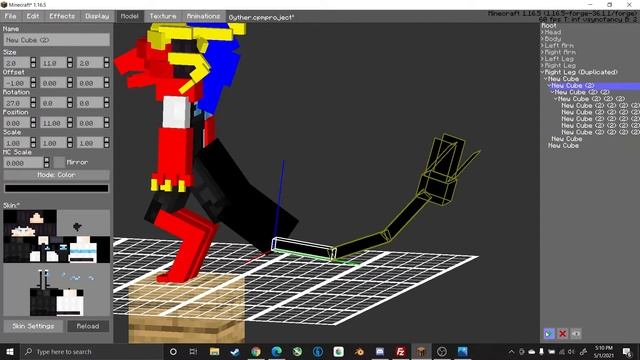Viewport: 640px width, 360px height.
Task: Click the up arrow on middle Position stepper
Action: click(70, 120)
